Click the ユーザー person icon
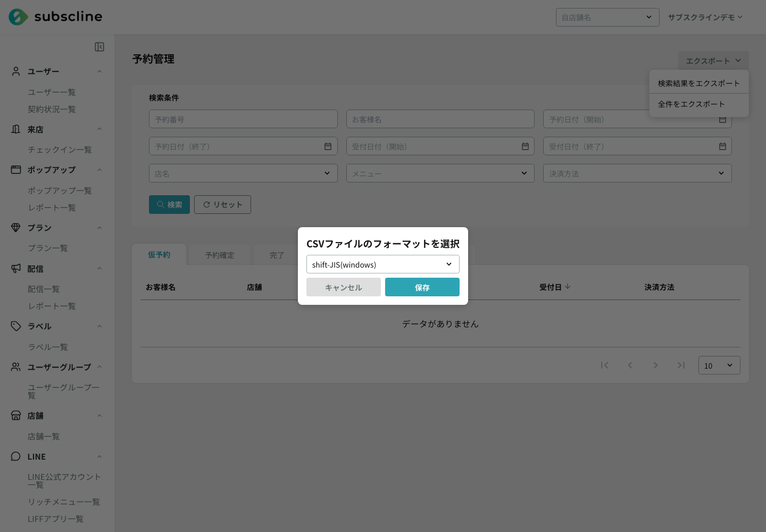Screen dimensions: 766x532 [x=16, y=71]
